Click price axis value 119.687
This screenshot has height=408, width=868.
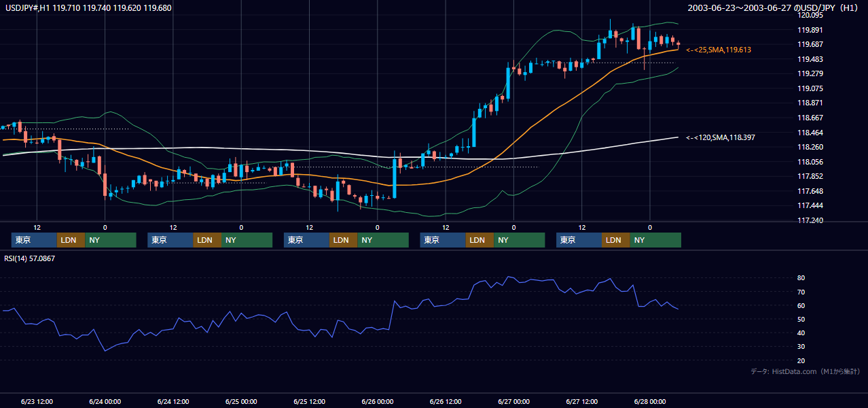pos(810,44)
